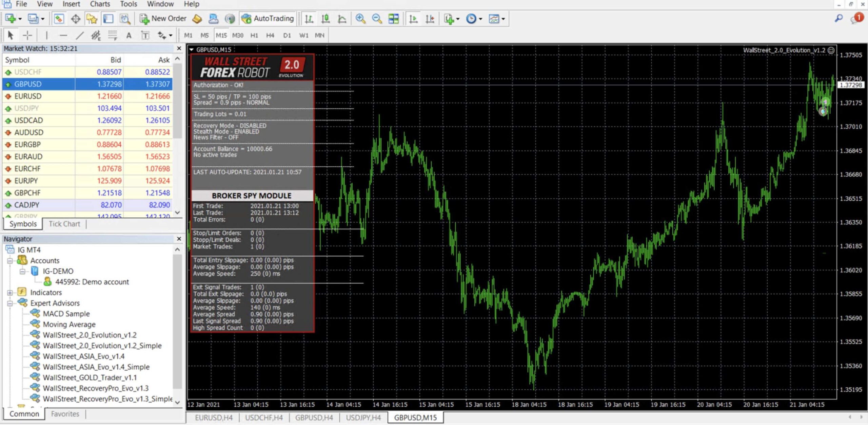Expand the Indicators tree node
This screenshot has width=868, height=425.
point(10,292)
